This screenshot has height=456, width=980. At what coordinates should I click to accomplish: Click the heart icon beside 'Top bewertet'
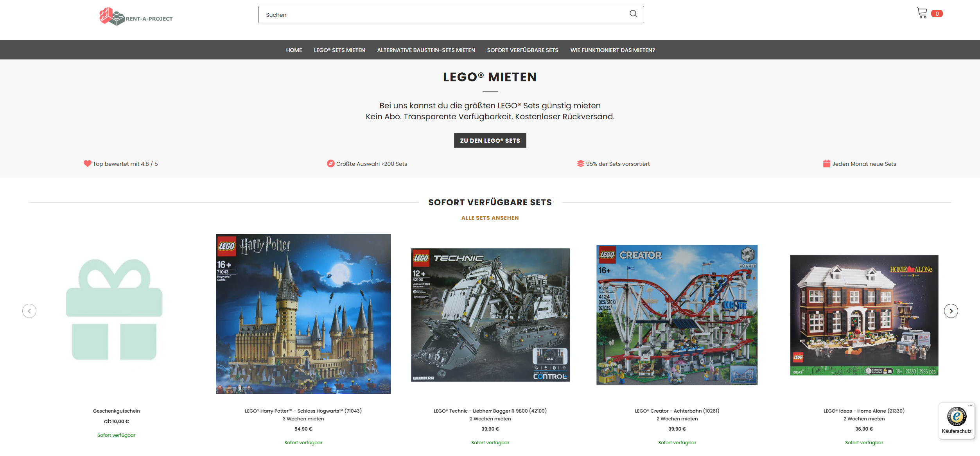tap(87, 163)
